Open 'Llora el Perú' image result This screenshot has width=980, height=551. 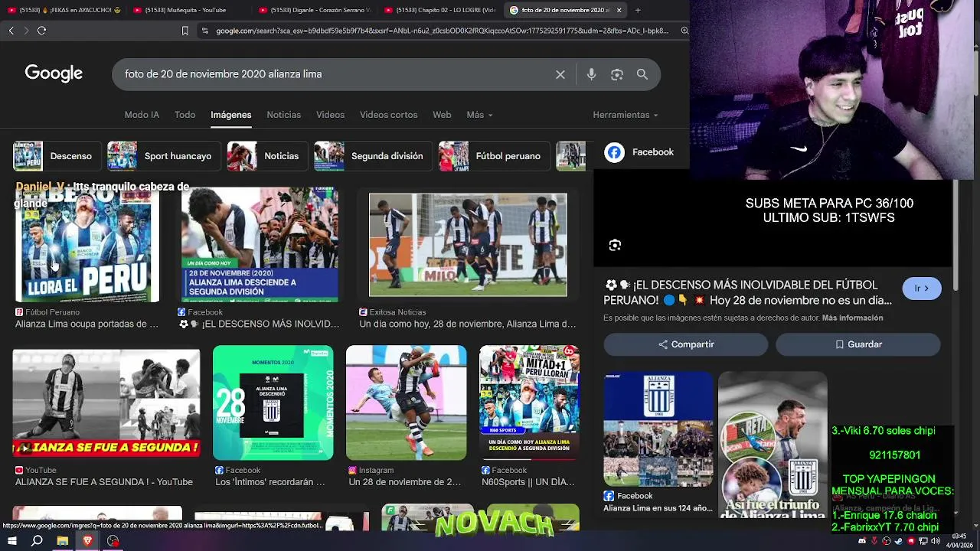pyautogui.click(x=87, y=245)
